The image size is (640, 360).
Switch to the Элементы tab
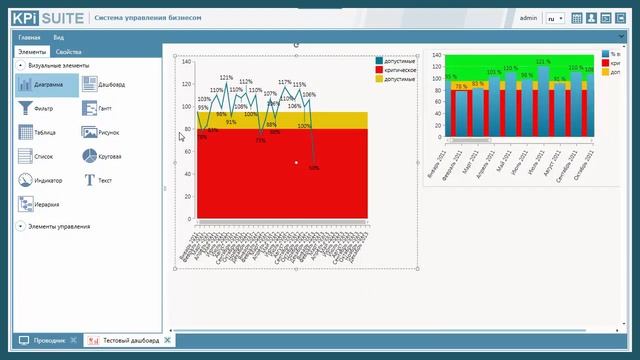32,52
